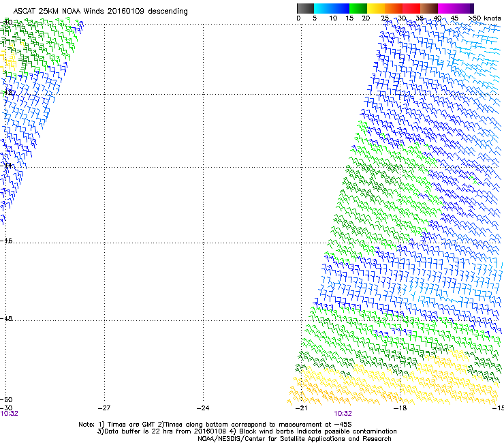Image resolution: width=504 pixels, height=443 pixels.
Task: Click the purple '10:32' time between -21 and -18
Action: click(x=343, y=414)
